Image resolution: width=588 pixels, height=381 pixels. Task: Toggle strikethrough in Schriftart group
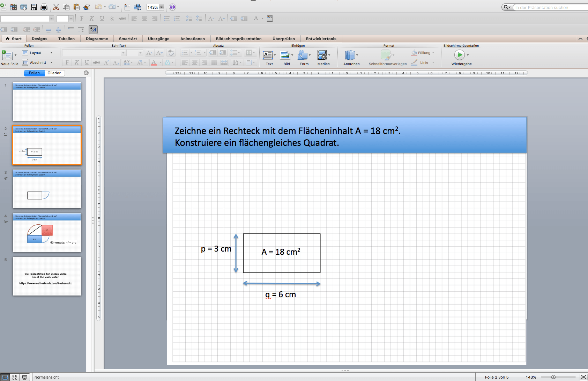click(96, 62)
